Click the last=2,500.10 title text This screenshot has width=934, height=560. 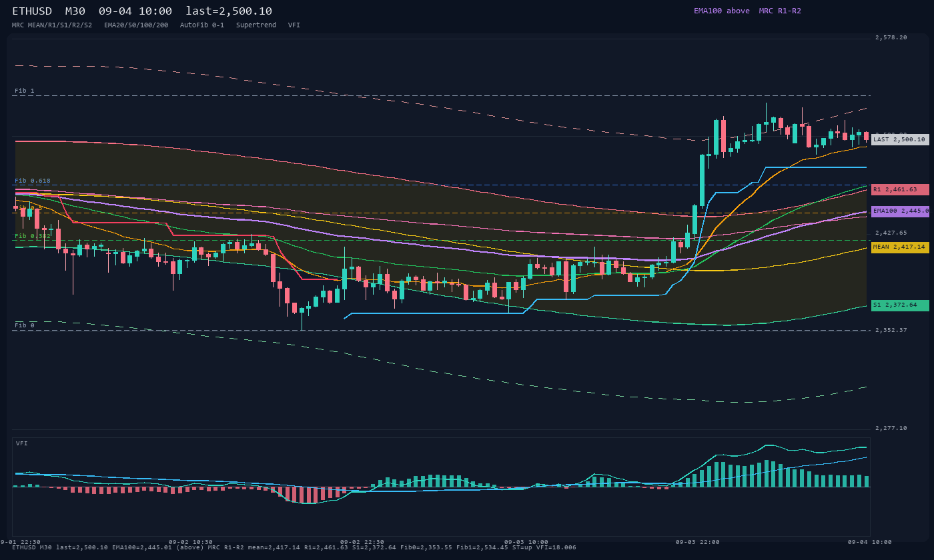pos(229,11)
